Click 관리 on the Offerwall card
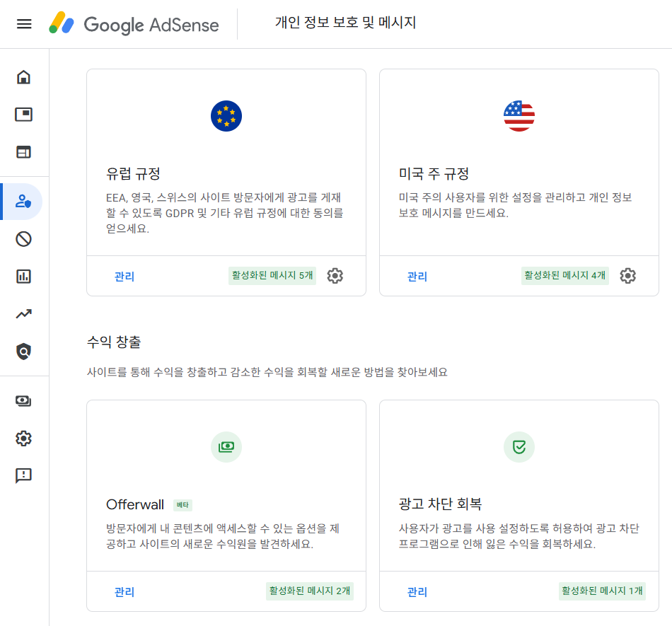672x626 pixels. coord(124,592)
